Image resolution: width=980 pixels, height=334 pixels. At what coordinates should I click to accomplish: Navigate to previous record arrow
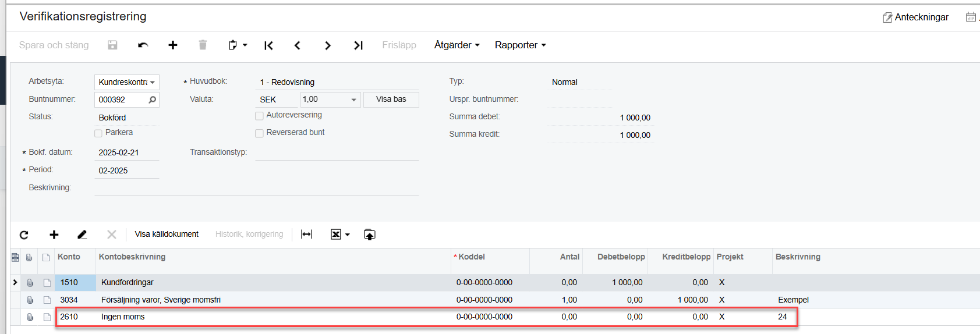[x=298, y=45]
